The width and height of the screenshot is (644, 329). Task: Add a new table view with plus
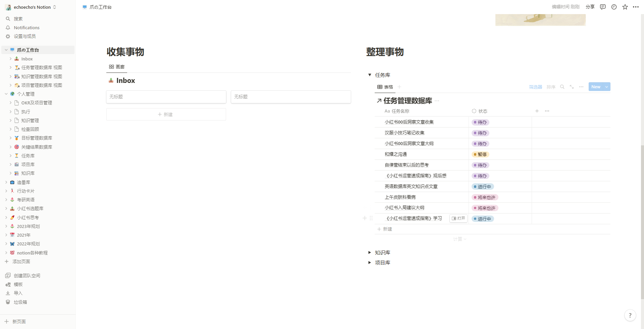[399, 87]
